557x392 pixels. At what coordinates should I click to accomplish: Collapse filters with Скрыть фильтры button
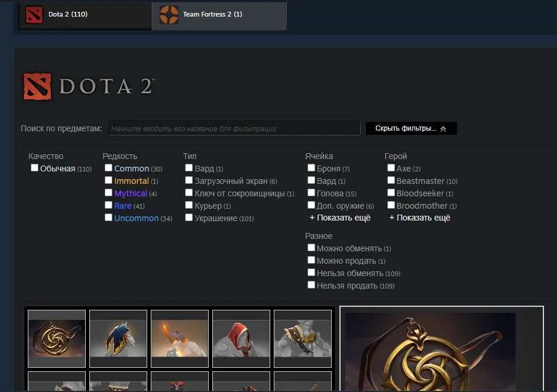pyautogui.click(x=411, y=128)
